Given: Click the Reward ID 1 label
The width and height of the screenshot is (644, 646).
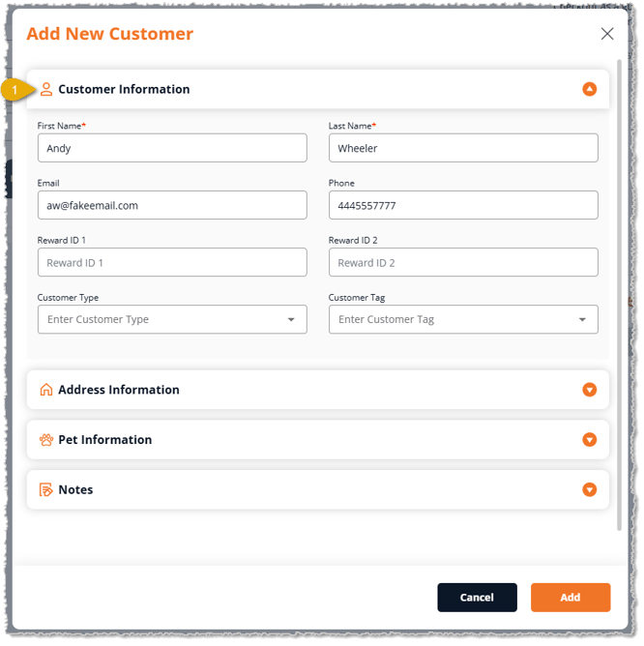Looking at the screenshot, I should point(61,241).
